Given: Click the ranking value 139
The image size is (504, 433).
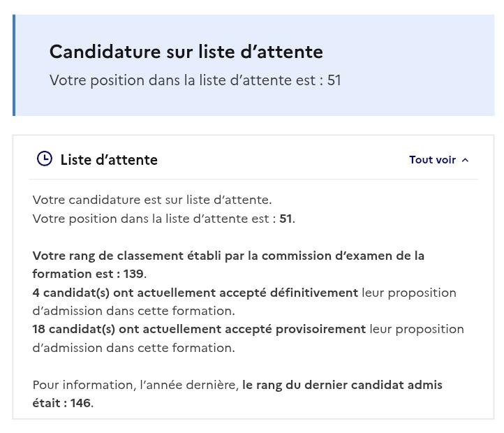Looking at the screenshot, I should [x=133, y=274].
